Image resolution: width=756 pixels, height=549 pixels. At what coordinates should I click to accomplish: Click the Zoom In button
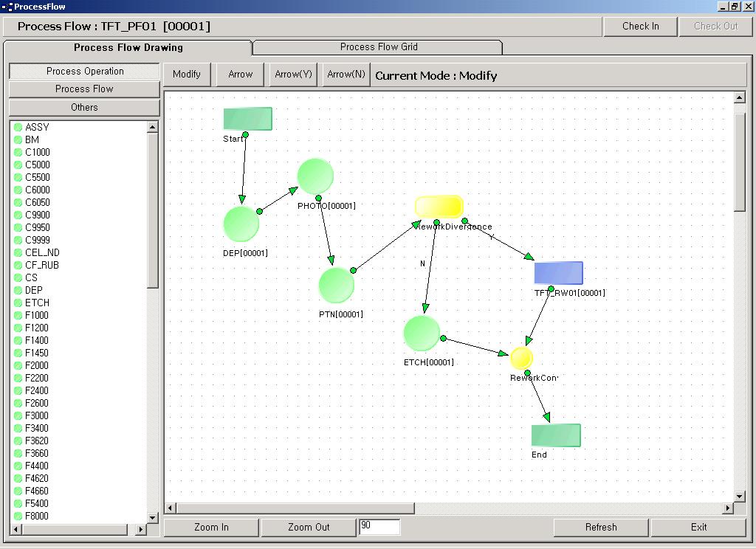211,528
